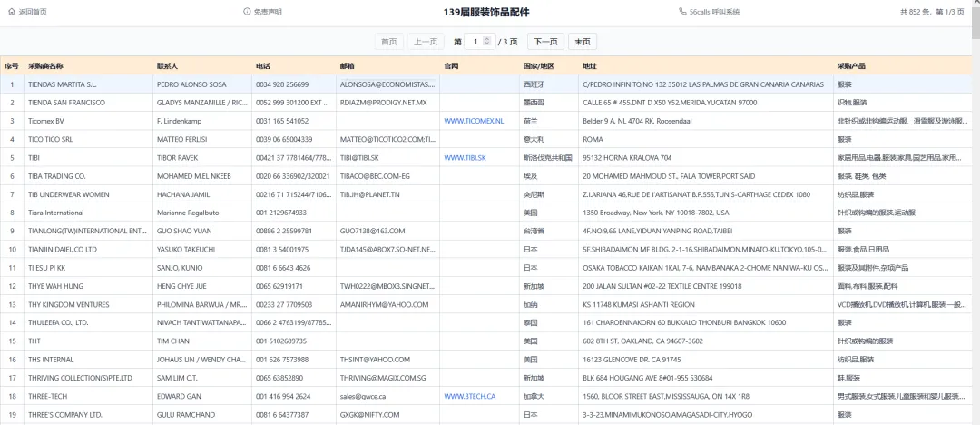Click the 共 852 条 record count text
This screenshot has width=980, height=425.
click(915, 11)
